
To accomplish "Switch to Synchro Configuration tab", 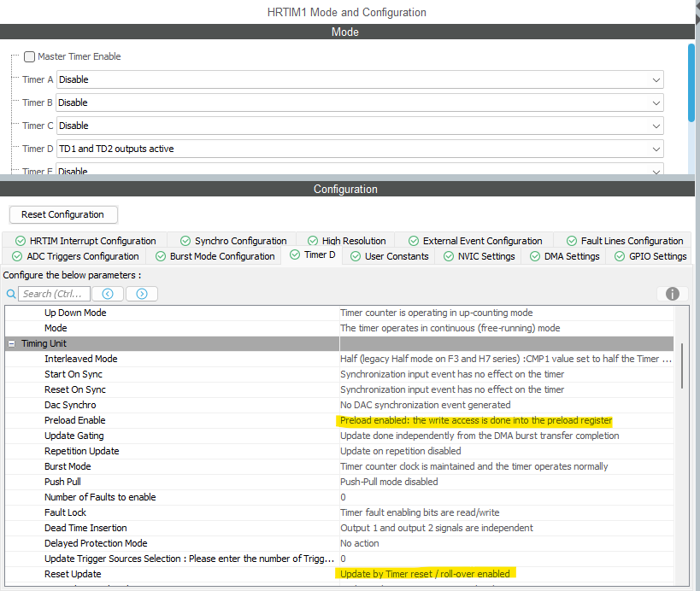I will pyautogui.click(x=233, y=241).
